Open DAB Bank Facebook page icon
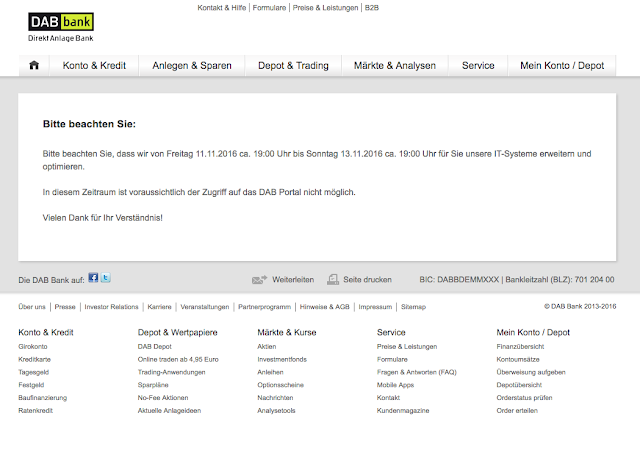This screenshot has height=469, width=640. tap(93, 278)
